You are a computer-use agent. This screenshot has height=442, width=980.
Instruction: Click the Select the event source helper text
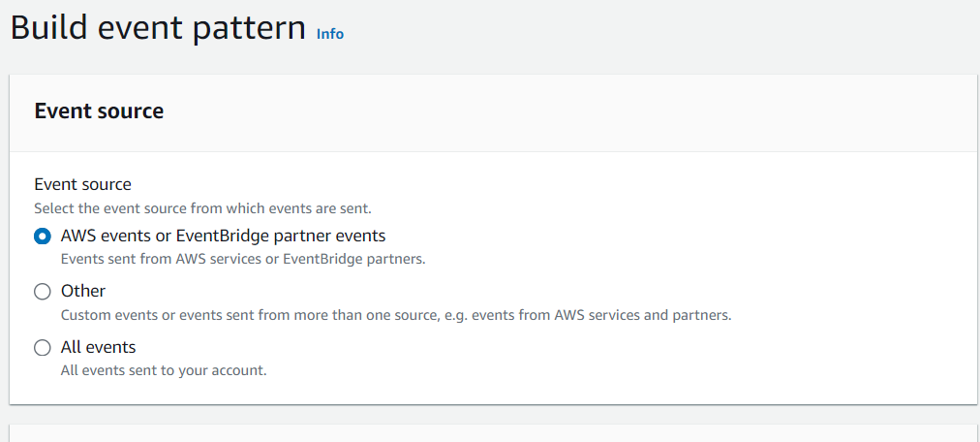(x=202, y=208)
